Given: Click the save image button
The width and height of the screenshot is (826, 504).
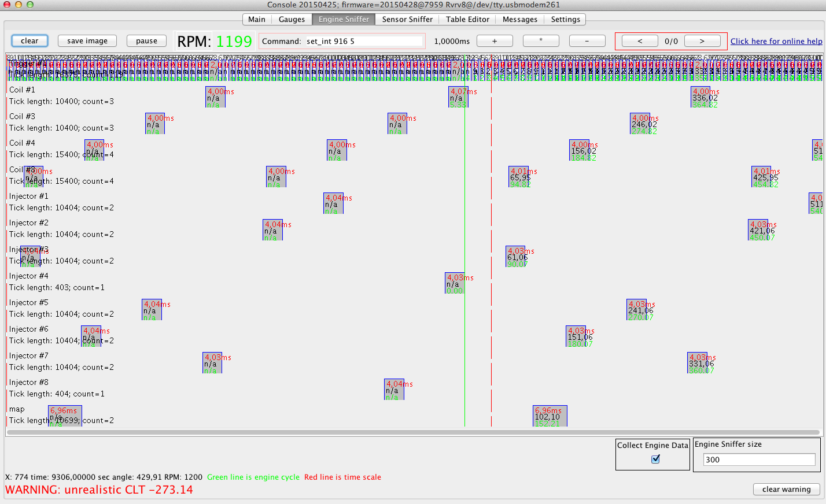Looking at the screenshot, I should tap(87, 41).
